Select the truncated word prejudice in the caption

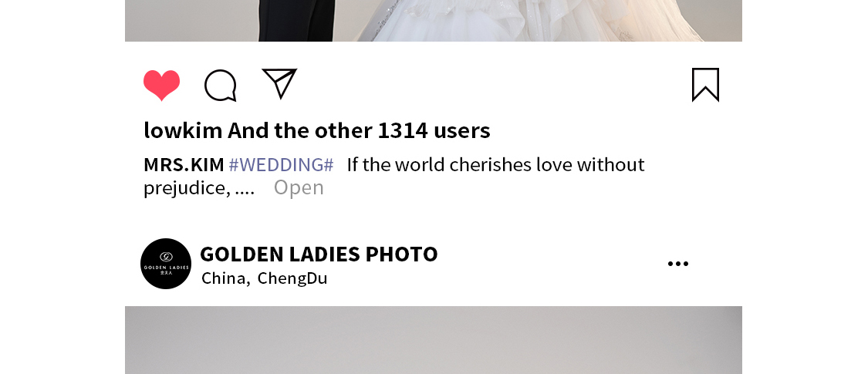(187, 189)
